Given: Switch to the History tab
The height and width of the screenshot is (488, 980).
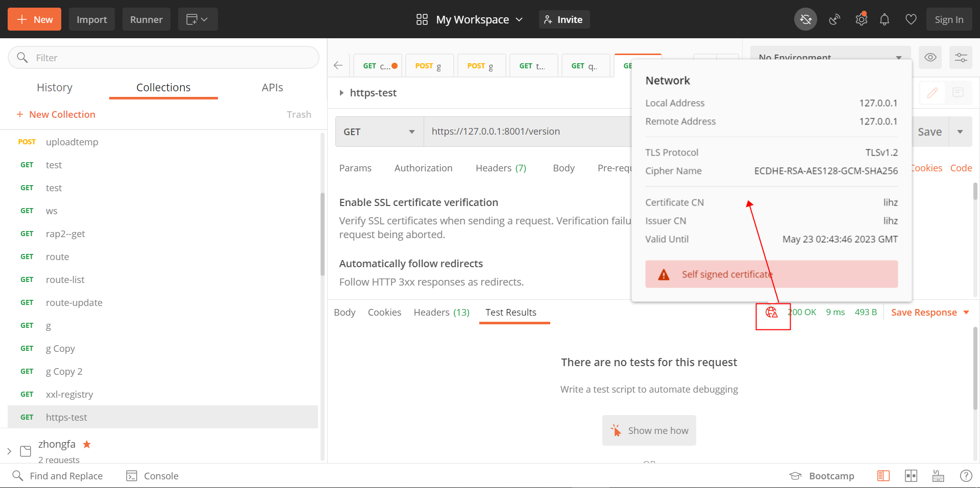Looking at the screenshot, I should (55, 87).
